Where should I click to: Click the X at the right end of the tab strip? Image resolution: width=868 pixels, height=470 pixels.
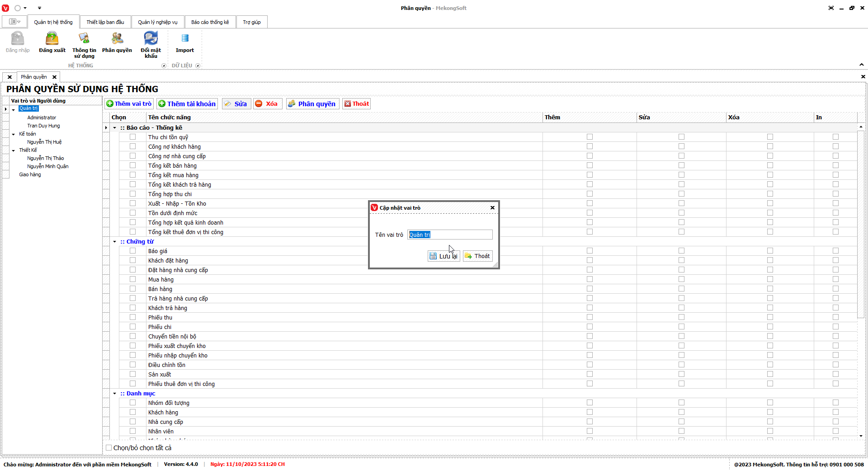(x=863, y=77)
